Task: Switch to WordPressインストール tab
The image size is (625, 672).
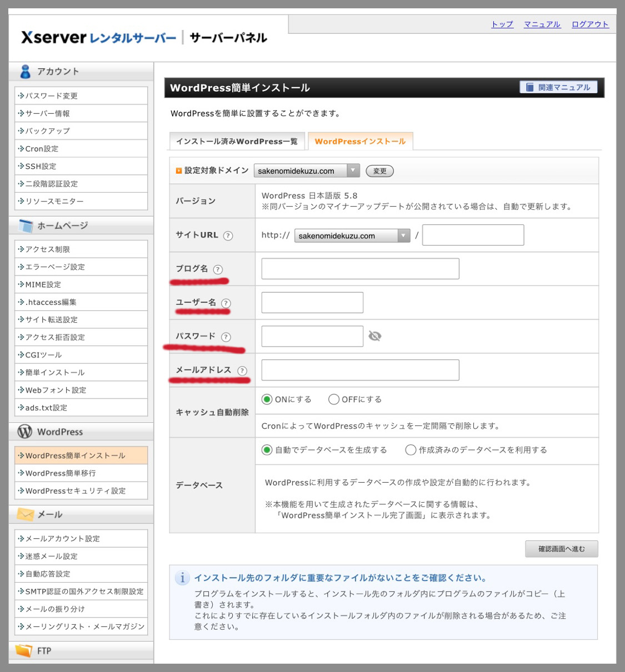Action: coord(361,142)
